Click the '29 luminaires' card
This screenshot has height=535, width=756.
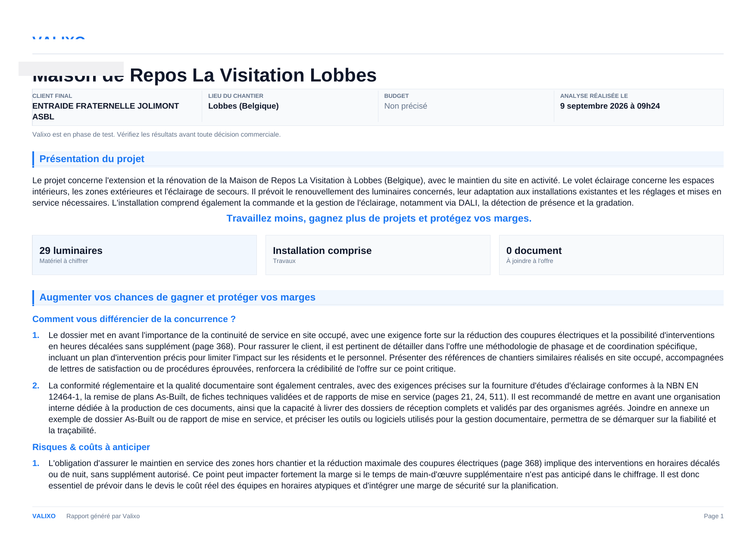144,255
